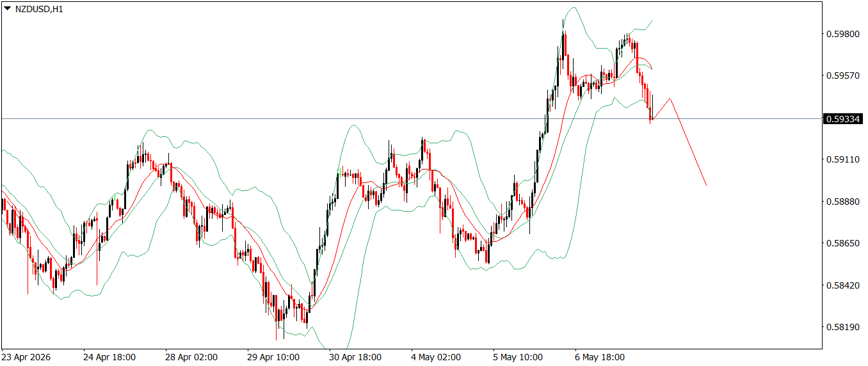
Task: Click the 23 Apr 2026 date label
Action: point(26,357)
